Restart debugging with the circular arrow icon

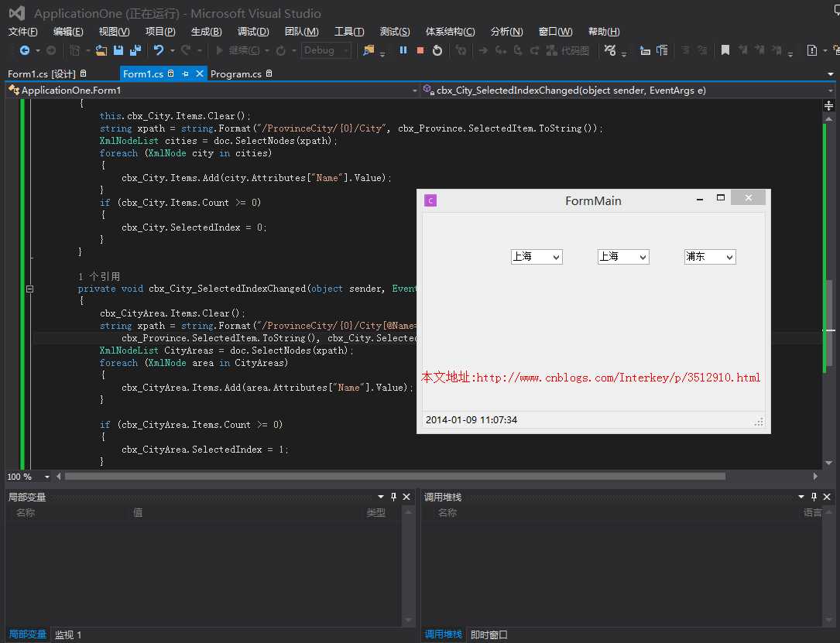click(x=437, y=50)
